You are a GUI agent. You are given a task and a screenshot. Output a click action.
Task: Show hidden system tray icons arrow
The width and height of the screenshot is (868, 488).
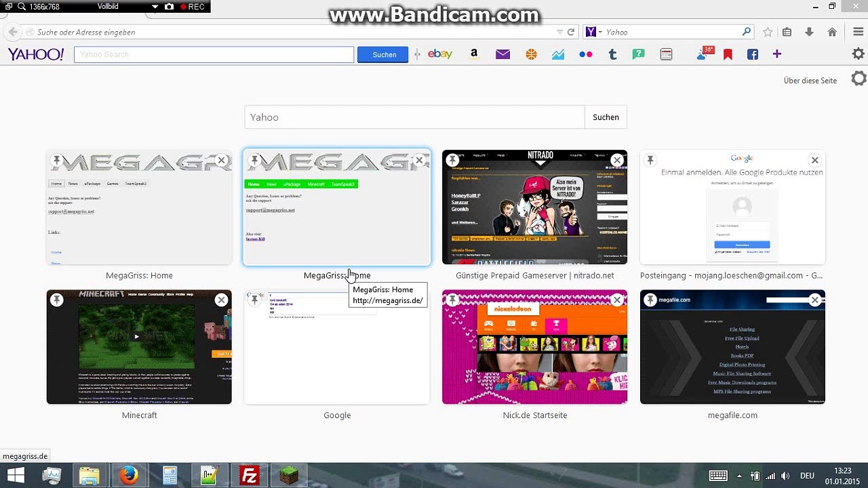click(x=739, y=476)
